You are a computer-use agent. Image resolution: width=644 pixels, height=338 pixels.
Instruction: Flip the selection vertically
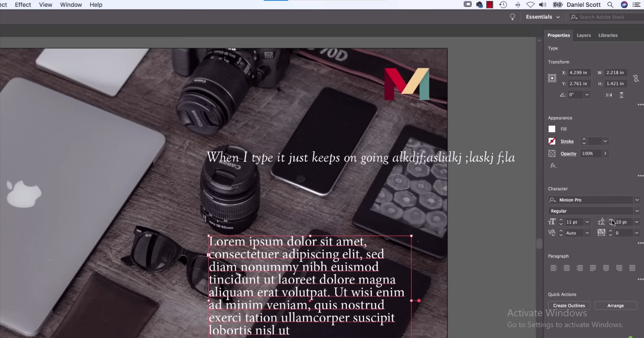click(621, 95)
